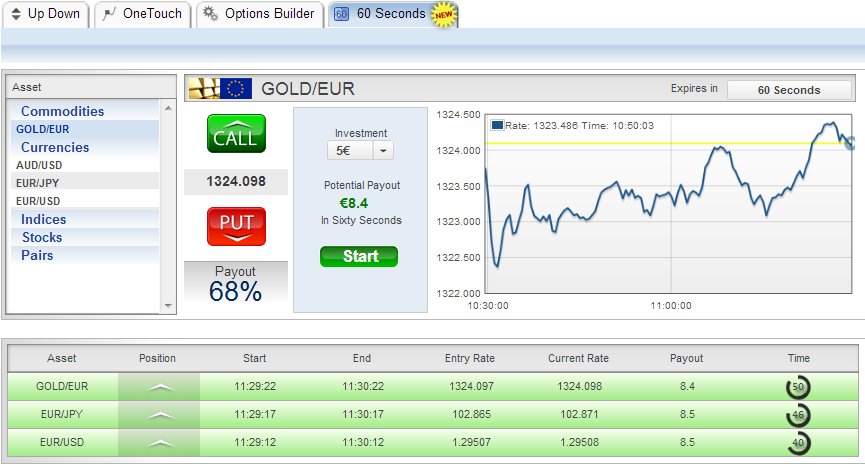Click the current rate 1324.098 display
Viewport: 865px width, 464px height.
point(236,182)
